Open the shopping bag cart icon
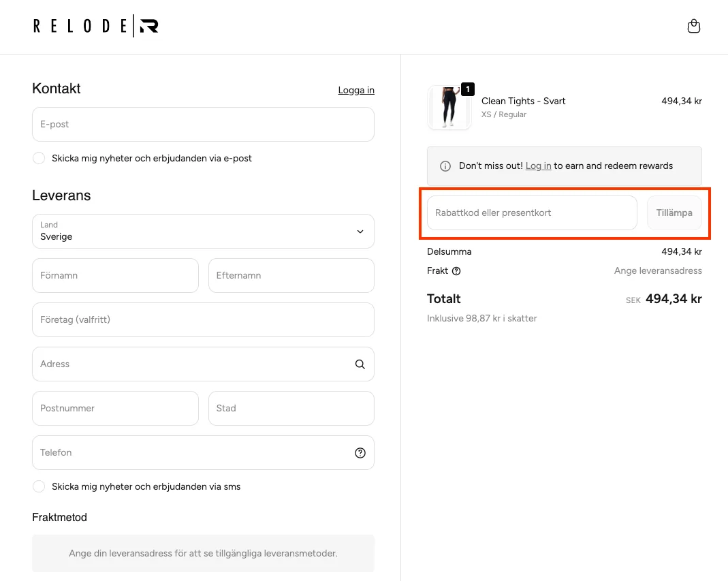 pos(693,27)
